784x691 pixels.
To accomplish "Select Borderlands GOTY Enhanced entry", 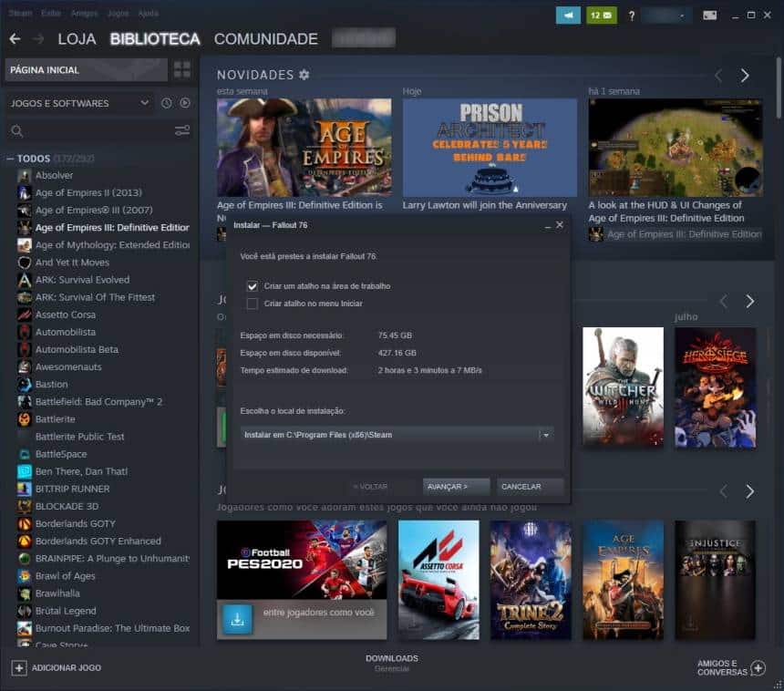I will pos(98,541).
